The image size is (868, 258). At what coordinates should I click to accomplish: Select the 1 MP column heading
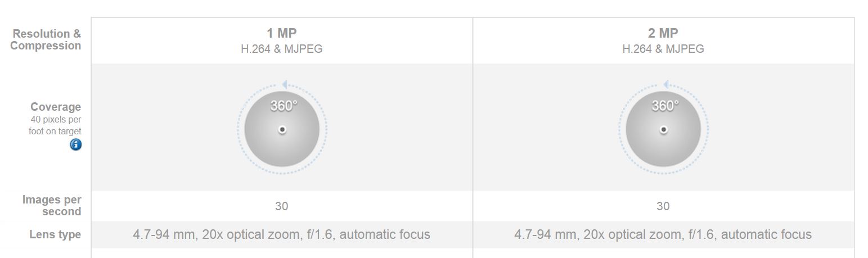[x=282, y=33]
